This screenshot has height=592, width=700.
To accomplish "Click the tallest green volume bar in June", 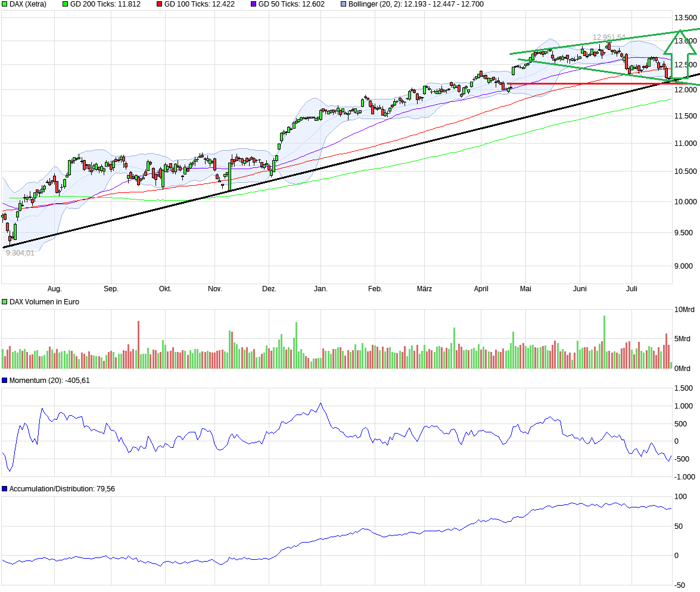I will pos(604,342).
